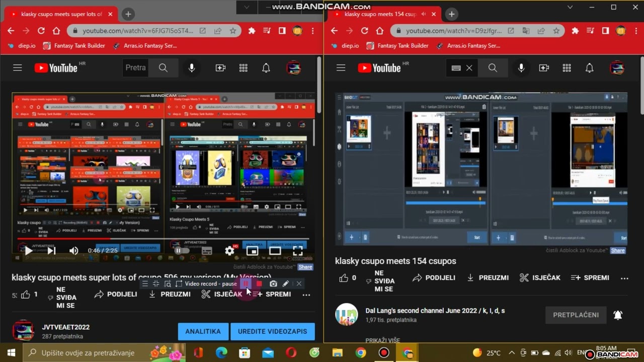
Task: Click PREUZMI download button under left video
Action: [170, 294]
